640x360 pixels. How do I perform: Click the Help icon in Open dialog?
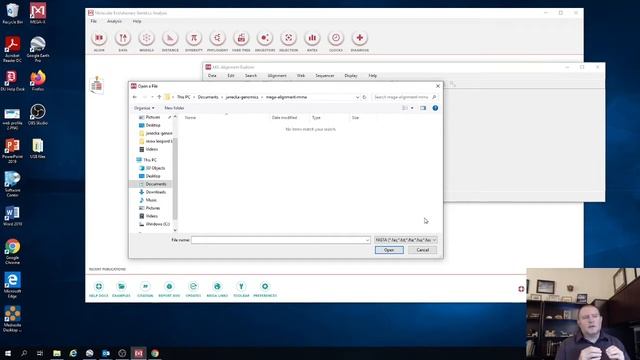coord(435,108)
